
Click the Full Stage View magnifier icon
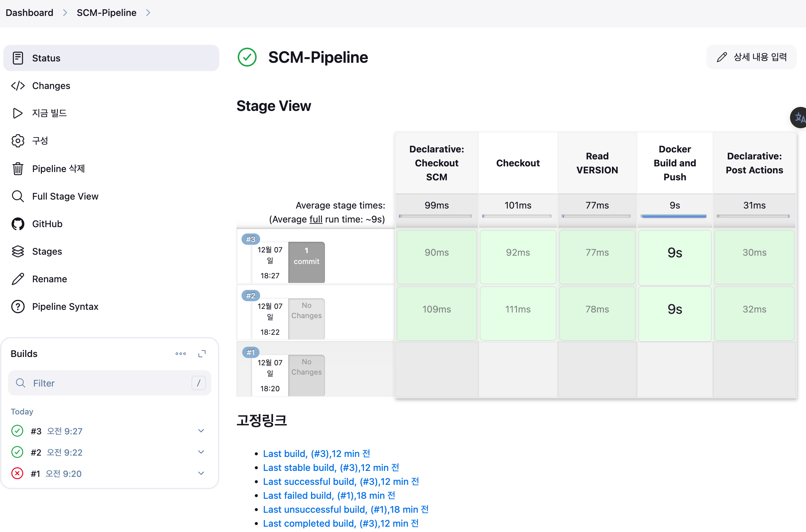click(x=18, y=196)
